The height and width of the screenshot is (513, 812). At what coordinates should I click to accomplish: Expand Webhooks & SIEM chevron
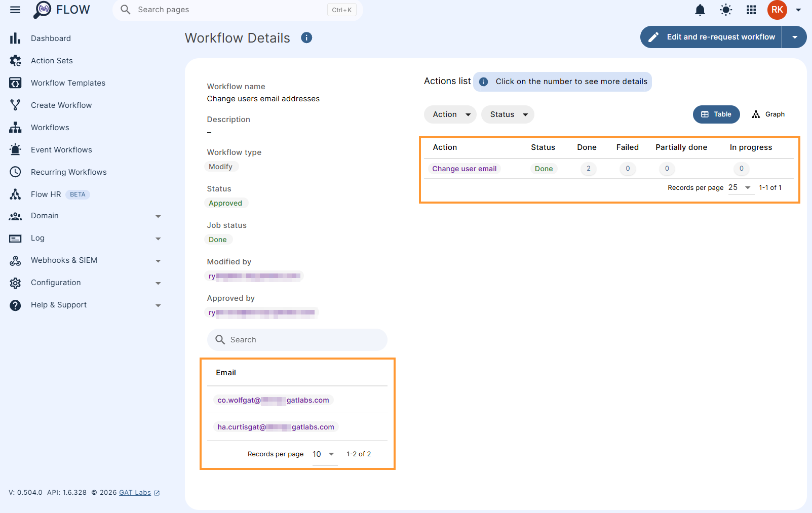158,261
